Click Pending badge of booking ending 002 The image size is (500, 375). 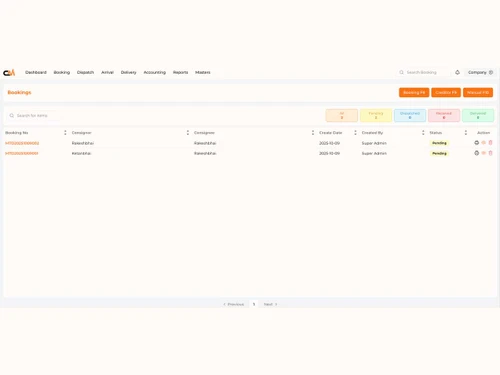click(x=439, y=143)
